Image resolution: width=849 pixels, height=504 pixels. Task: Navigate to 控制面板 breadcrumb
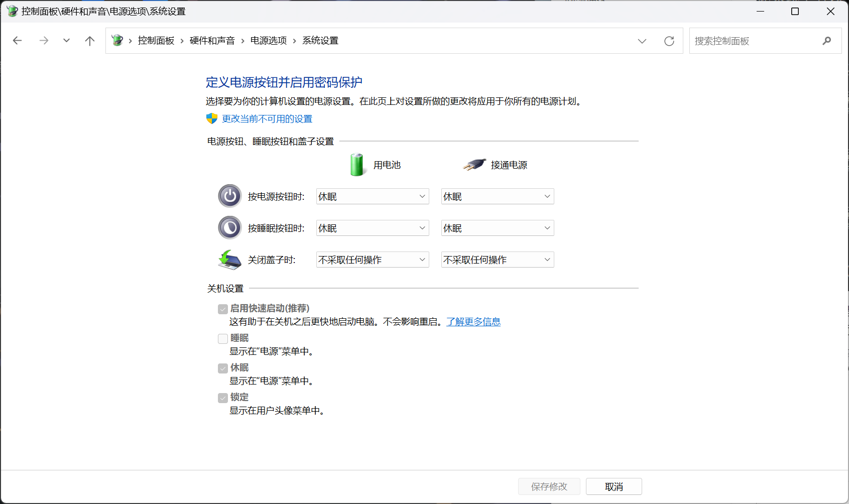[156, 41]
